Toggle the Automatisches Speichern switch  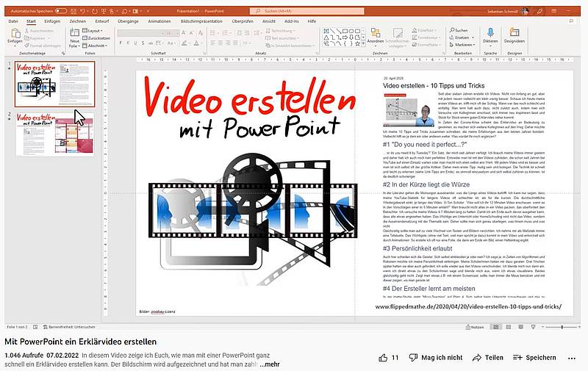click(60, 11)
